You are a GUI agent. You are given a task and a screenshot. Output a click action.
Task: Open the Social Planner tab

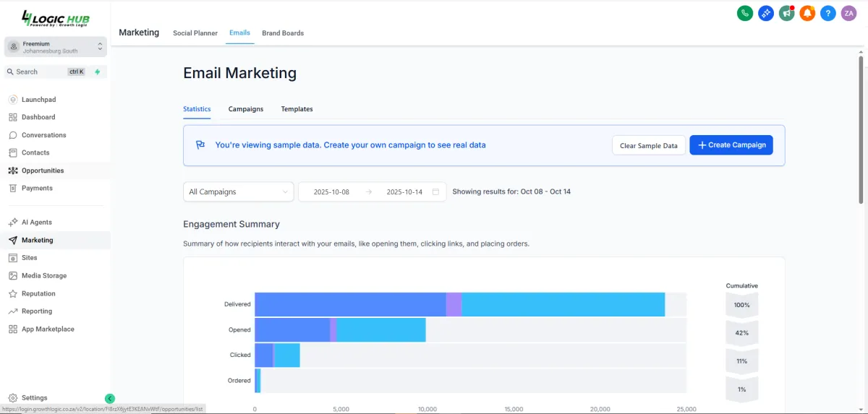click(195, 33)
